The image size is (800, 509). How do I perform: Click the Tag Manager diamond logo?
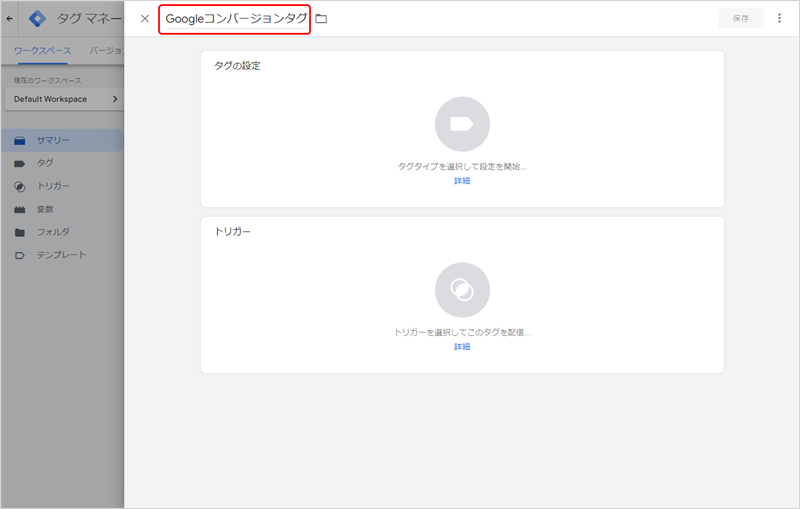37,19
